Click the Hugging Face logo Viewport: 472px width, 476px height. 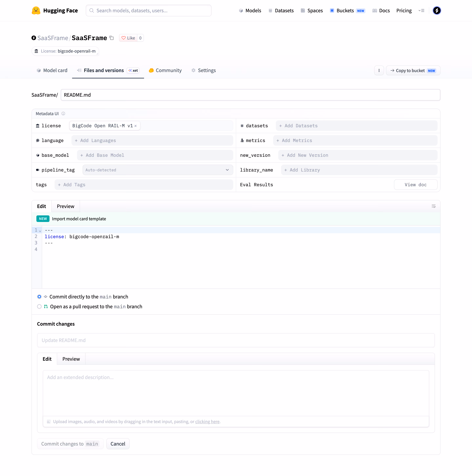click(55, 10)
